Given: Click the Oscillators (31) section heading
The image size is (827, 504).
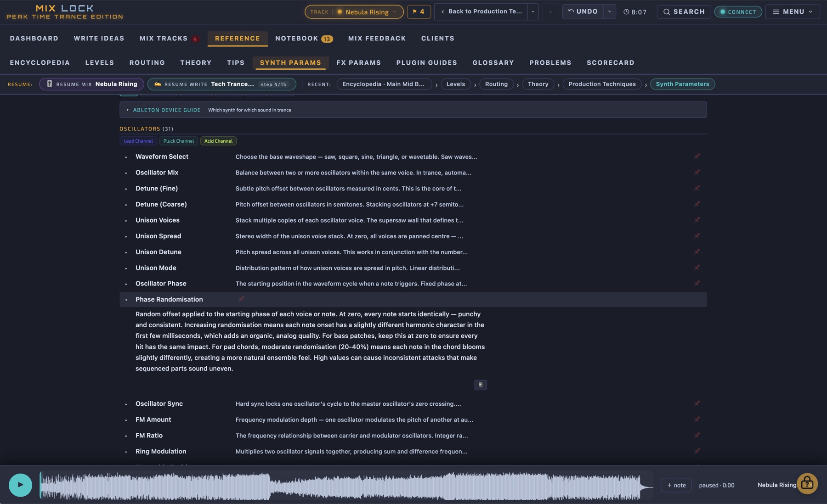Looking at the screenshot, I should [x=146, y=129].
